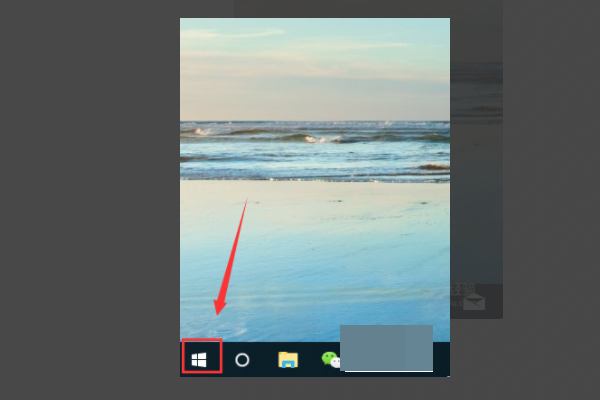This screenshot has height=400, width=600.
Task: Click the dark gray margin left of the screenshot
Action: click(x=90, y=200)
